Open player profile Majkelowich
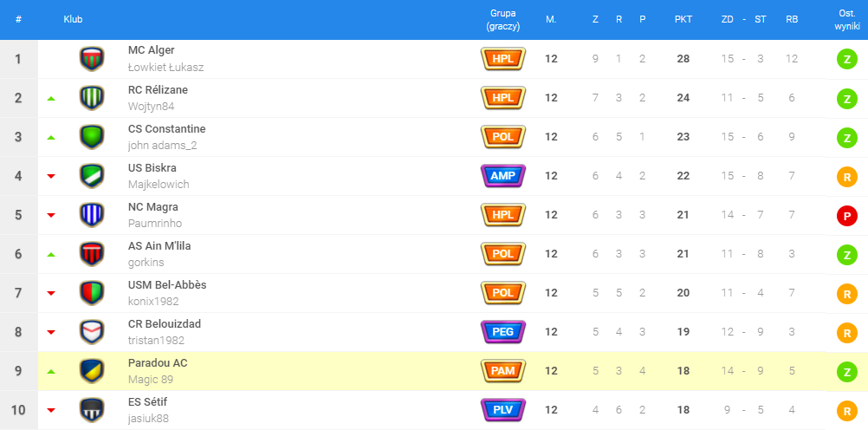Image resolution: width=868 pixels, height=430 pixels. pyautogui.click(x=159, y=184)
